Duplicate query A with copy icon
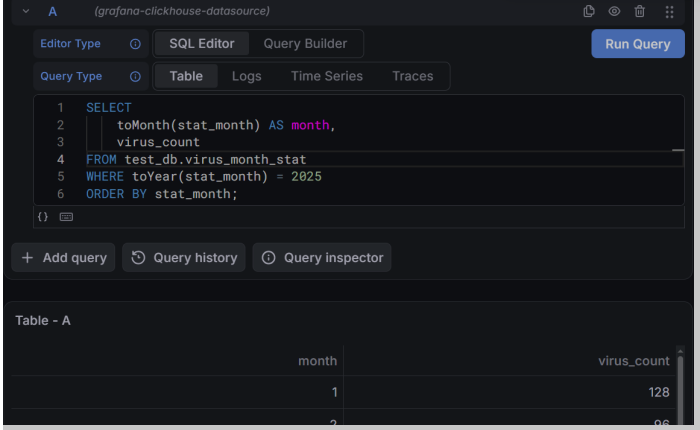This screenshot has width=700, height=430. point(589,11)
